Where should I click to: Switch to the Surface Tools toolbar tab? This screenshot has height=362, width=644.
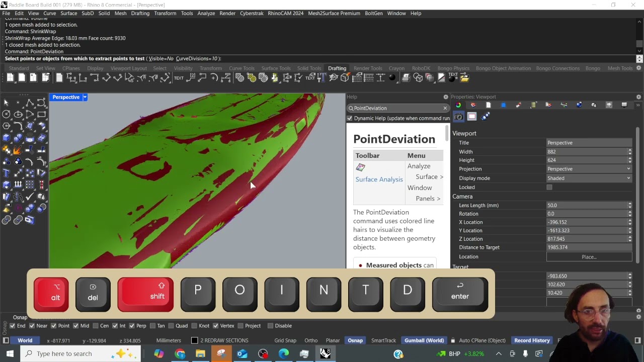(x=276, y=68)
